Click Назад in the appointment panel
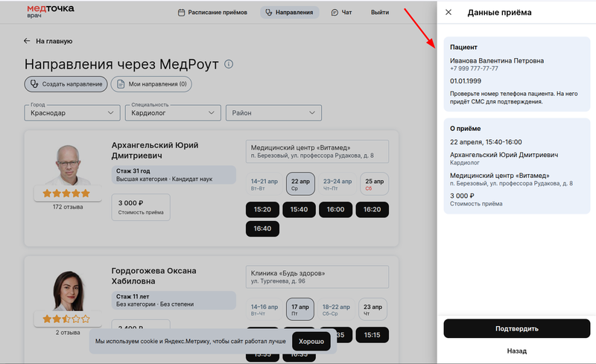Image resolution: width=596 pixels, height=364 pixels. tap(517, 351)
